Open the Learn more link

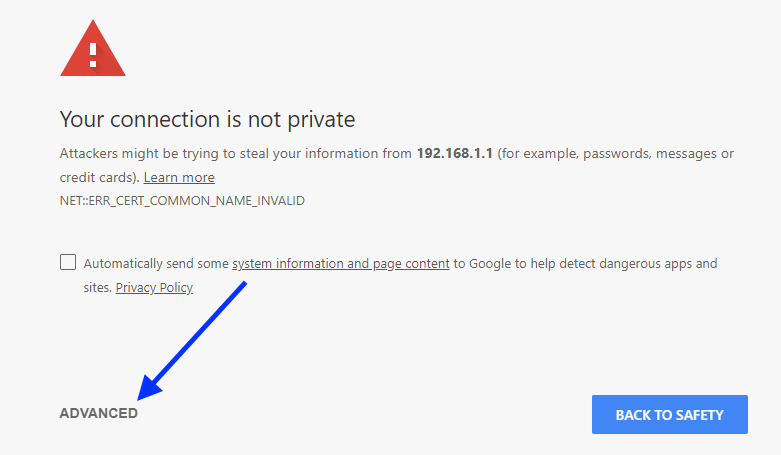[179, 177]
